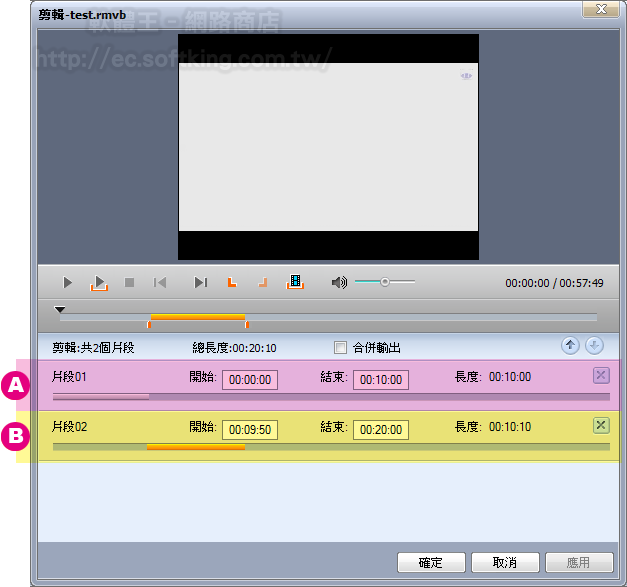
Task: Adjust the volume slider
Action: pos(385,283)
